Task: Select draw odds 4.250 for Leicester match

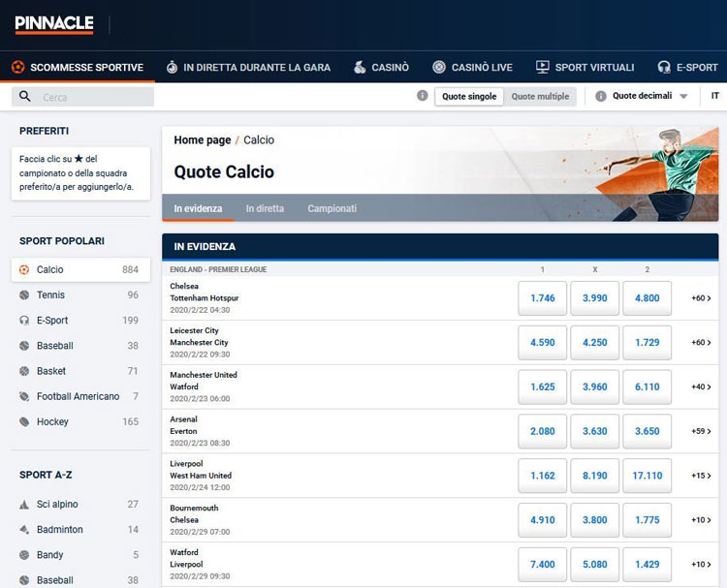Action: pyautogui.click(x=594, y=342)
